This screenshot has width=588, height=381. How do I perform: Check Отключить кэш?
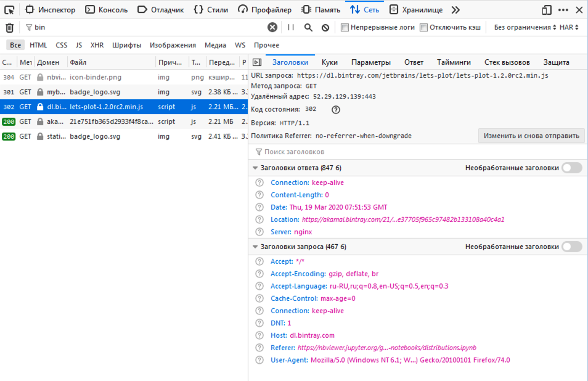pos(422,27)
